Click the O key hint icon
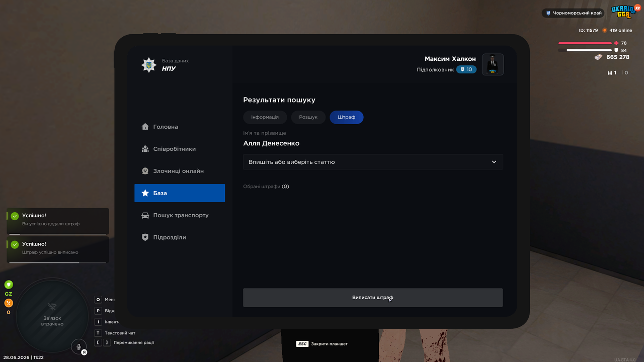Image resolution: width=644 pixels, height=362 pixels. pyautogui.click(x=98, y=299)
